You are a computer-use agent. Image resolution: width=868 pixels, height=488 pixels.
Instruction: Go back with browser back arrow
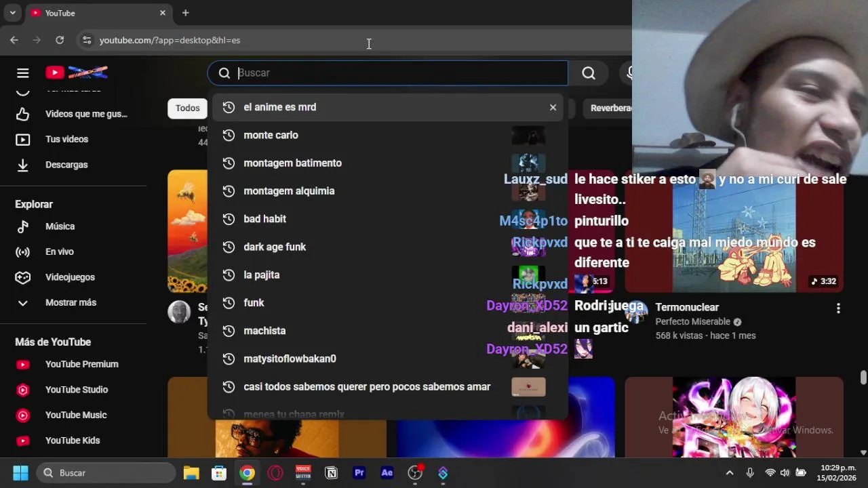tap(14, 41)
